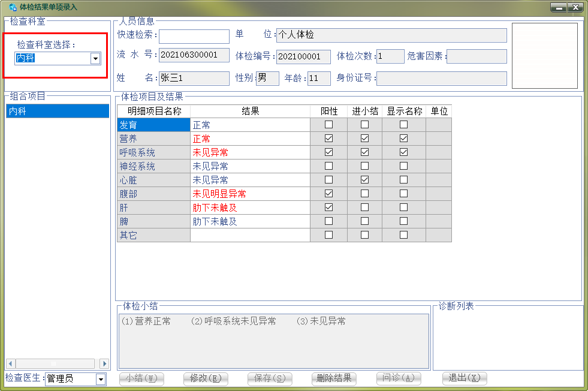Viewport: 588px width, 391px height.
Task: Check 阳性 checkbox for 神经系统 row
Action: 328,166
